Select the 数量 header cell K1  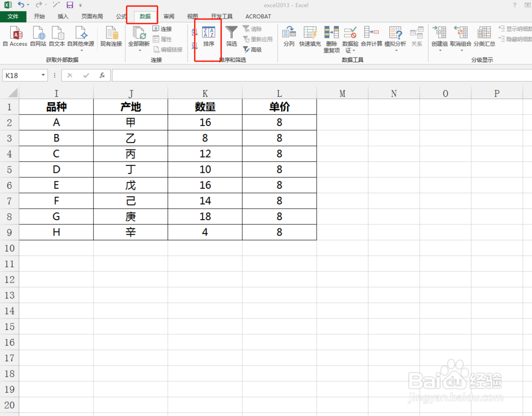coord(205,106)
